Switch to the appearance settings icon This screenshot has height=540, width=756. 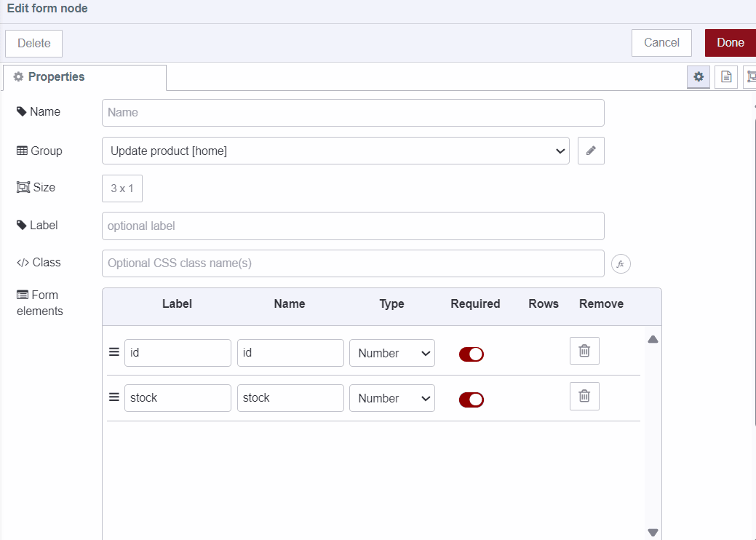[x=752, y=76]
